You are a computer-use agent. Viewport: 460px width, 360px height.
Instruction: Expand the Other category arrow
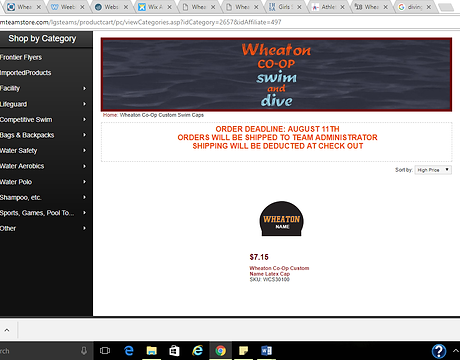(84, 228)
